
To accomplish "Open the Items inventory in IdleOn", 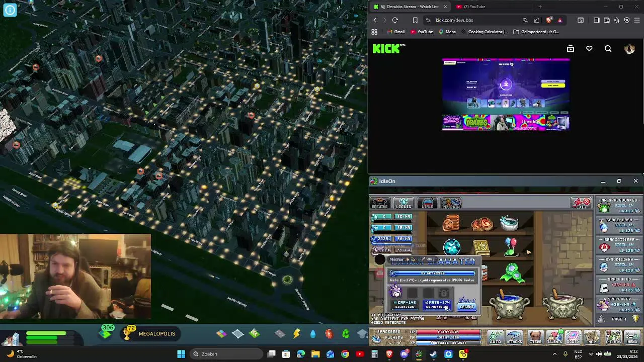I will coord(535,337).
